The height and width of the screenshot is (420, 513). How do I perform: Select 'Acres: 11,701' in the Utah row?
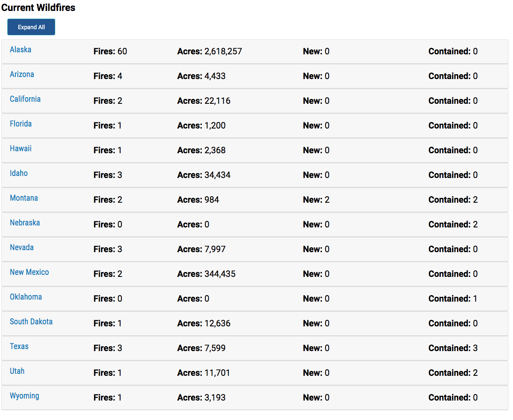[204, 373]
